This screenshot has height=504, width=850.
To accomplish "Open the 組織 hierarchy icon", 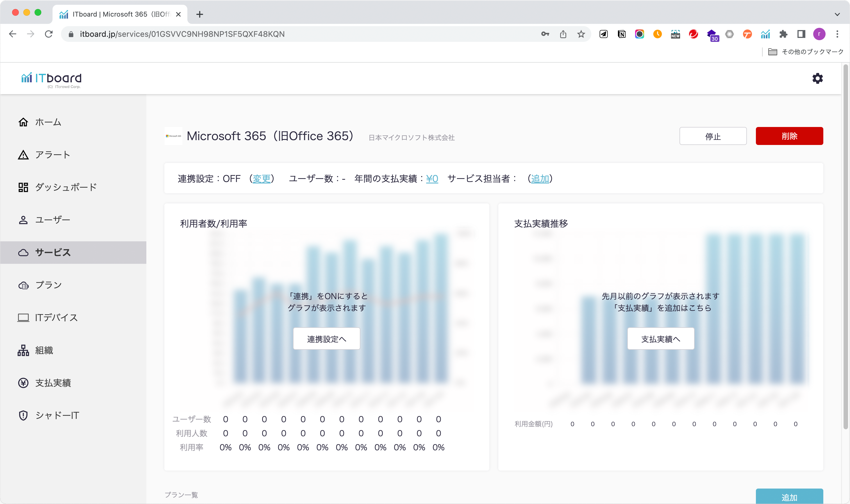I will (x=23, y=350).
